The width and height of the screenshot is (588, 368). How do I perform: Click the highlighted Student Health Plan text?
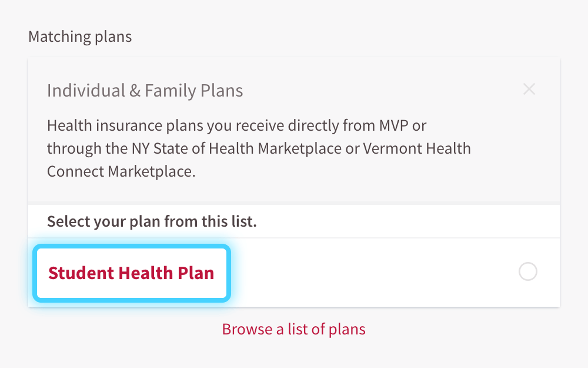point(131,273)
